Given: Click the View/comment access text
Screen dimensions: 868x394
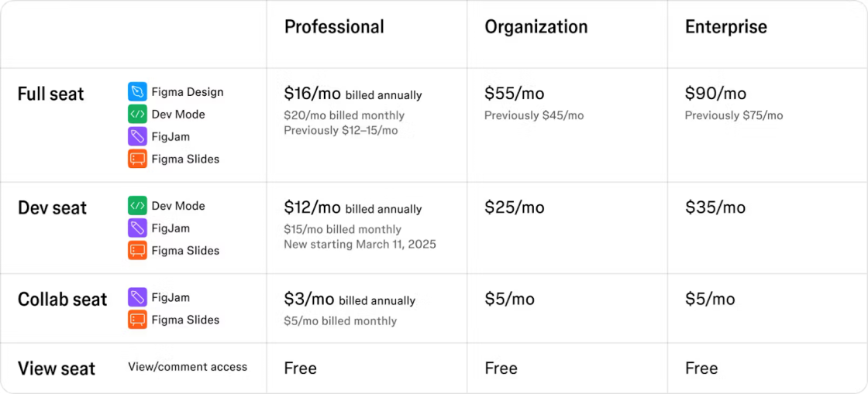Looking at the screenshot, I should coord(188,367).
